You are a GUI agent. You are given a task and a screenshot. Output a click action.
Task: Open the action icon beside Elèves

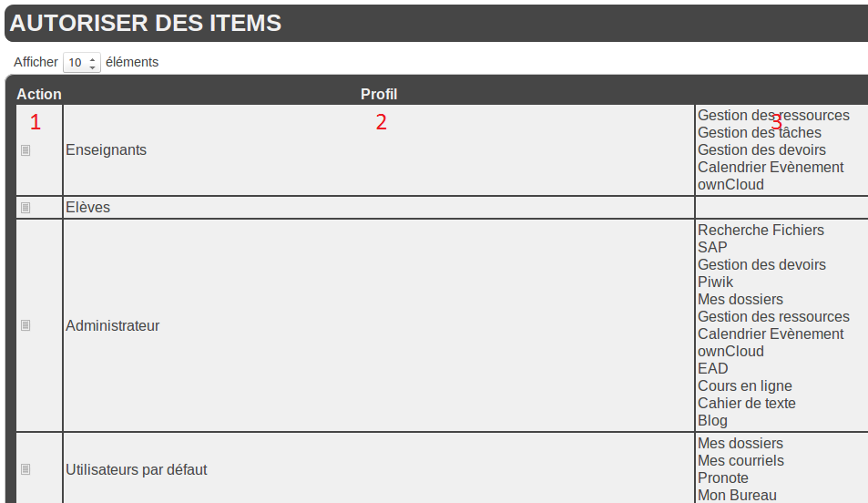point(26,208)
